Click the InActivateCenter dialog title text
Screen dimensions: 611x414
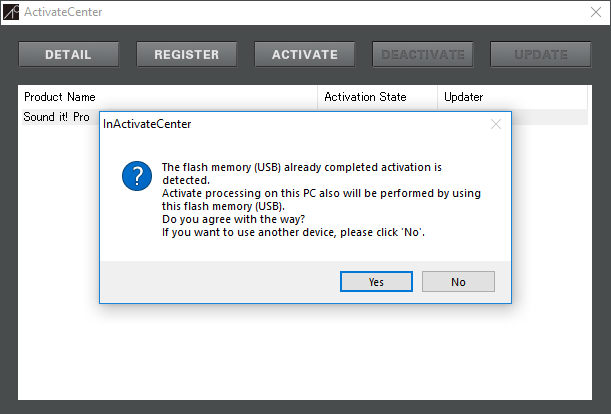click(x=147, y=124)
